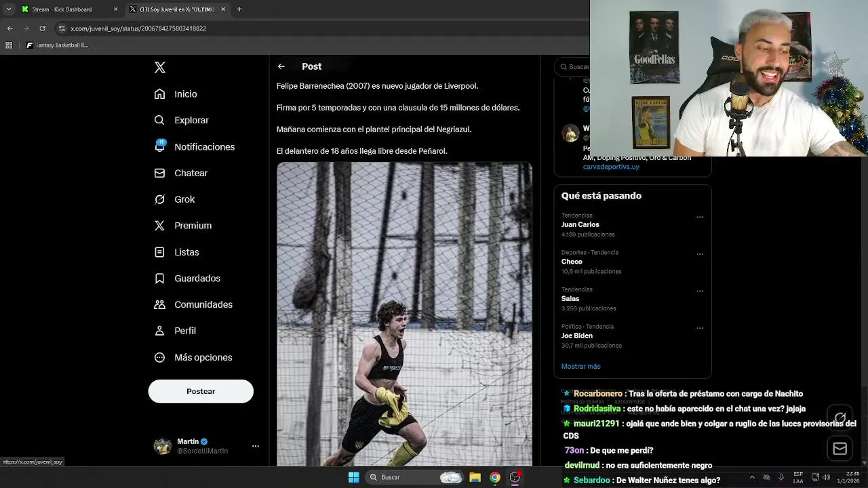Open Fantasy Basketball bookmark
868x488 pixels.
pos(58,45)
